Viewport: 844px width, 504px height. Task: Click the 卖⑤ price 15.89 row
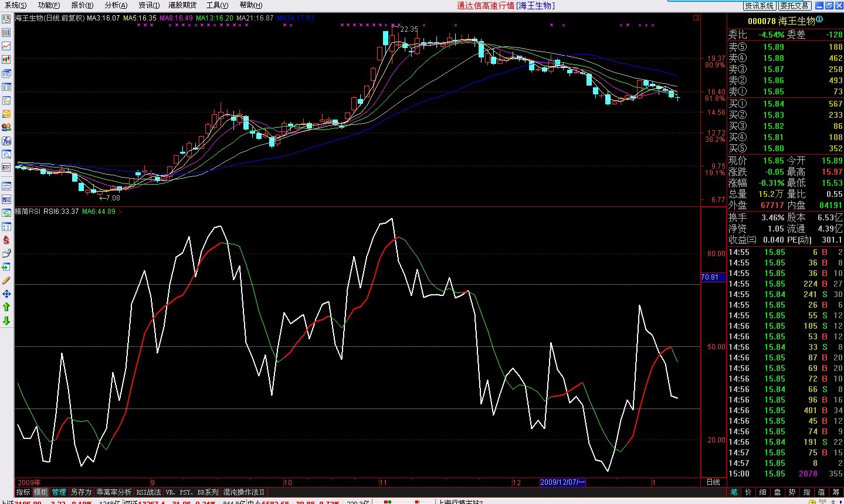(785, 47)
